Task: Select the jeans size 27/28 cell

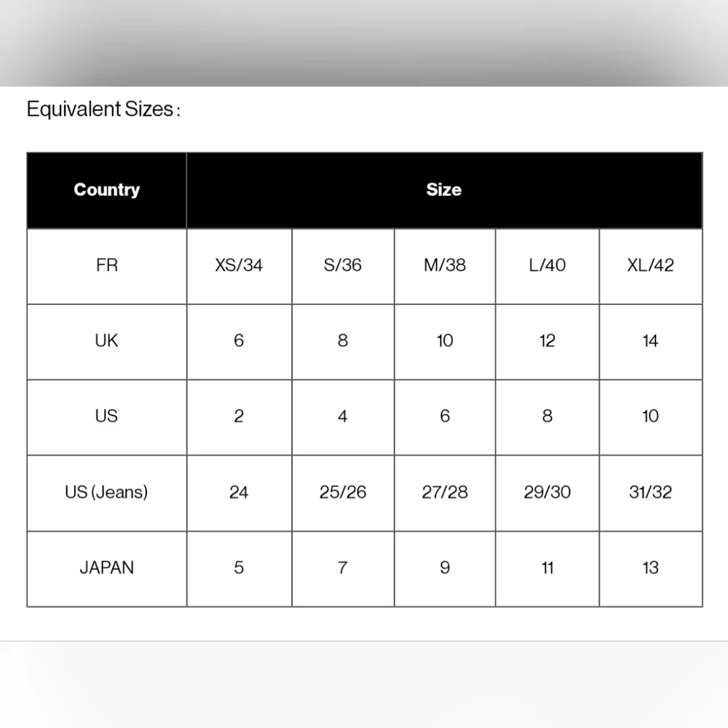Action: point(445,492)
